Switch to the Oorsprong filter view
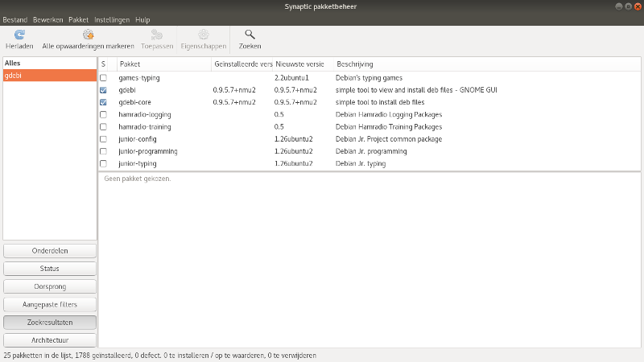644x362 pixels. 50,286
